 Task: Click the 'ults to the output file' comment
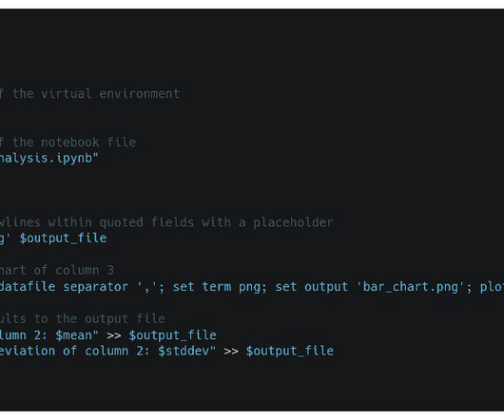pos(83,318)
